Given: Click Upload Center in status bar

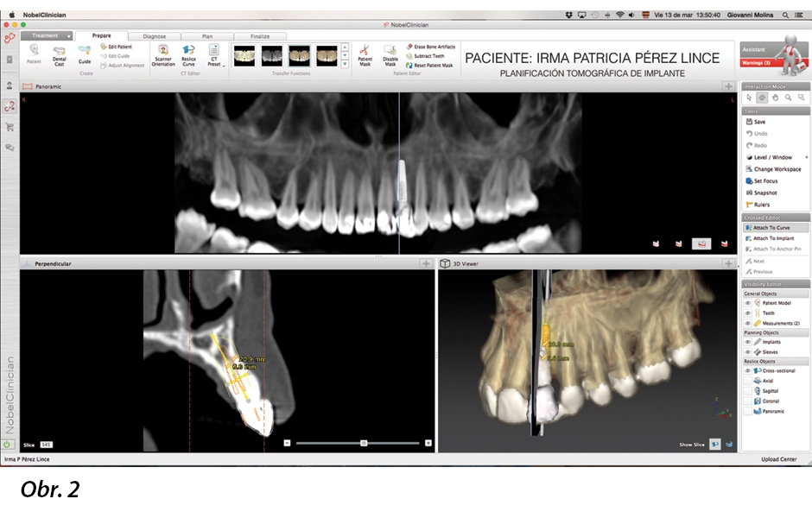Looking at the screenshot, I should click(779, 459).
